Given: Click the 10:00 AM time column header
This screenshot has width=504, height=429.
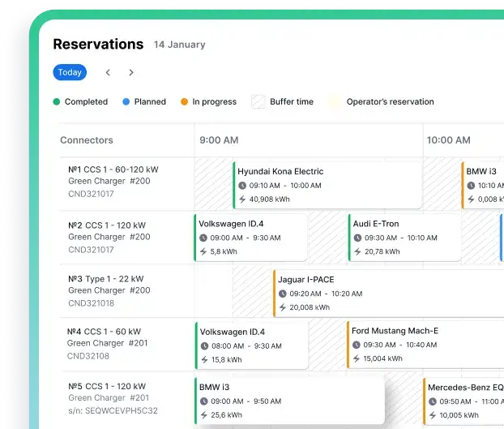Looking at the screenshot, I should coord(448,140).
